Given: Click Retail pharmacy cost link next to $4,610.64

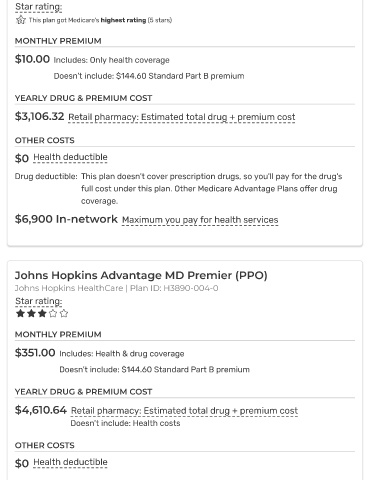Looking at the screenshot, I should (x=184, y=411).
